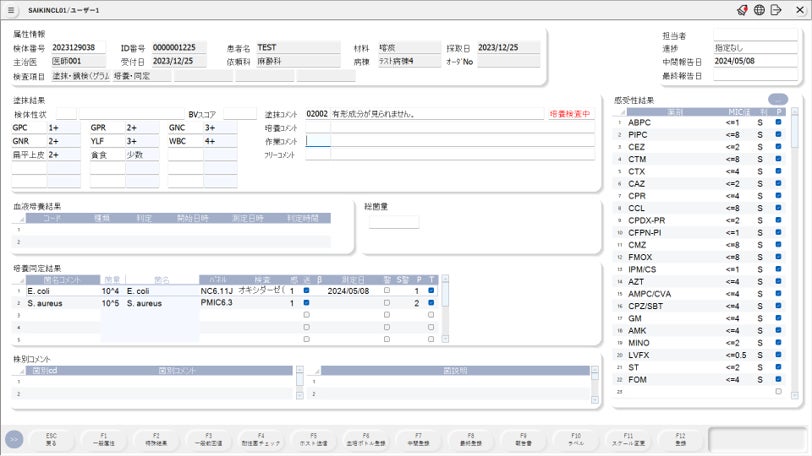812x456 pixels.
Task: Click the 最終報告日 input field
Action: pos(755,75)
